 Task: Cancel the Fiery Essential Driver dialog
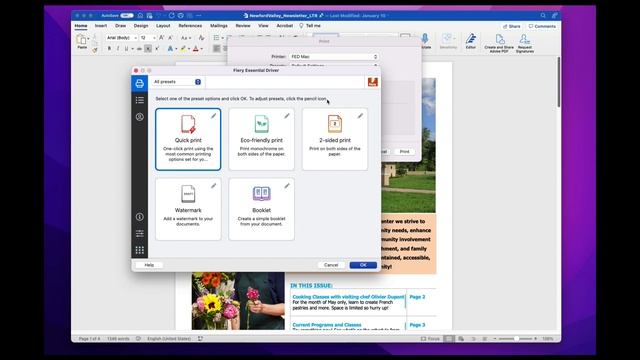(331, 265)
